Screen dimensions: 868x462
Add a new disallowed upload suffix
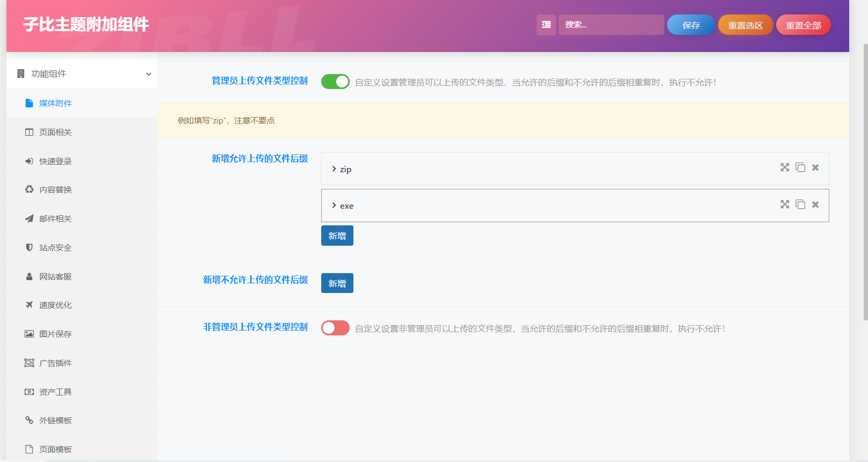(337, 283)
